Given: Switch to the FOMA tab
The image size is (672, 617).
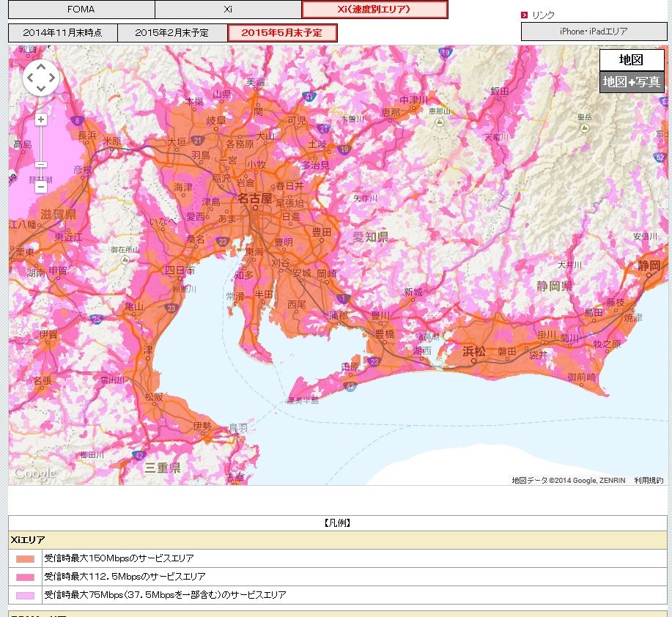Looking at the screenshot, I should (x=81, y=10).
